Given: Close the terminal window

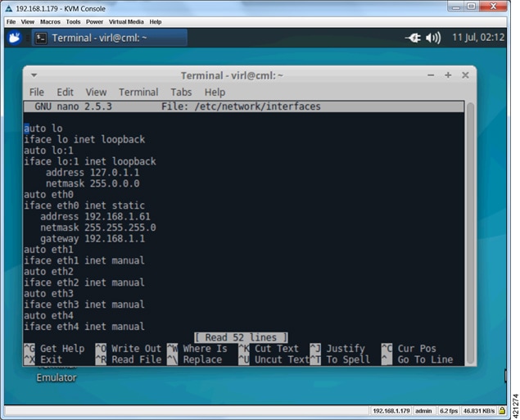Looking at the screenshot, I should pos(465,75).
